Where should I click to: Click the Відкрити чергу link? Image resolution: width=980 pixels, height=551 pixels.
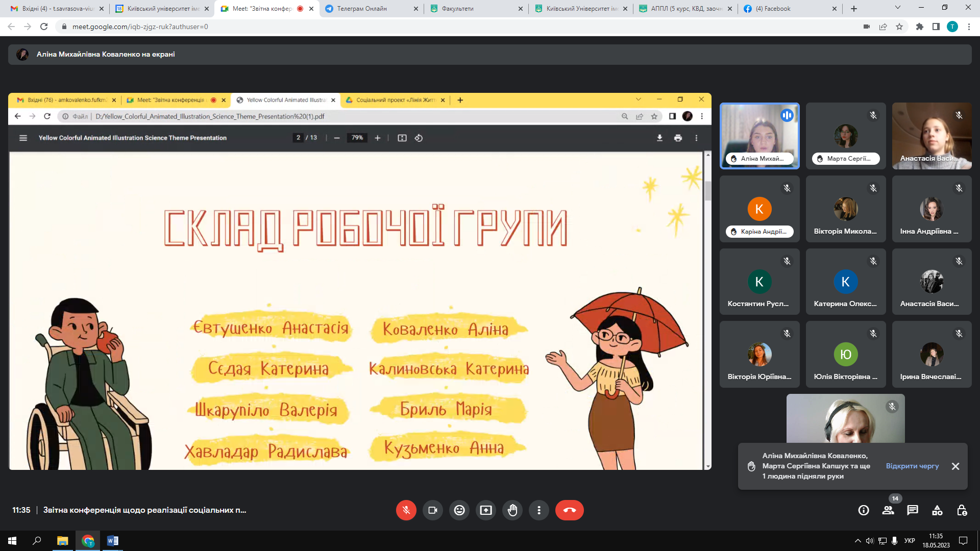912,466
